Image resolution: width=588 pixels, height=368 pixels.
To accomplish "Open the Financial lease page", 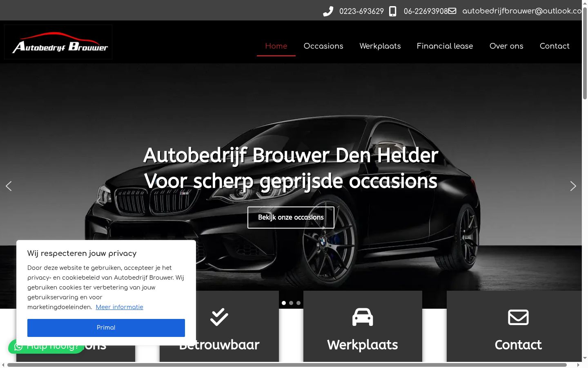I will tap(445, 46).
